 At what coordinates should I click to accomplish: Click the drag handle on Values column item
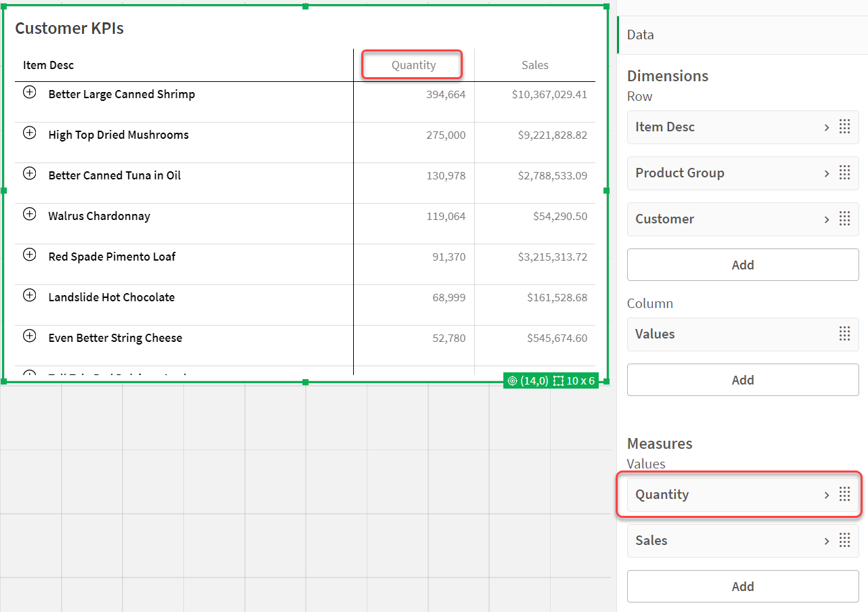[x=844, y=334]
